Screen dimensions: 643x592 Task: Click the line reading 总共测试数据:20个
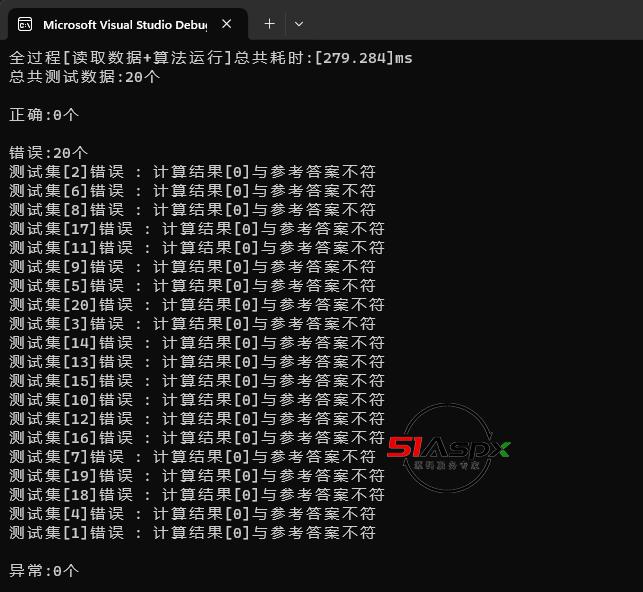[x=84, y=77]
